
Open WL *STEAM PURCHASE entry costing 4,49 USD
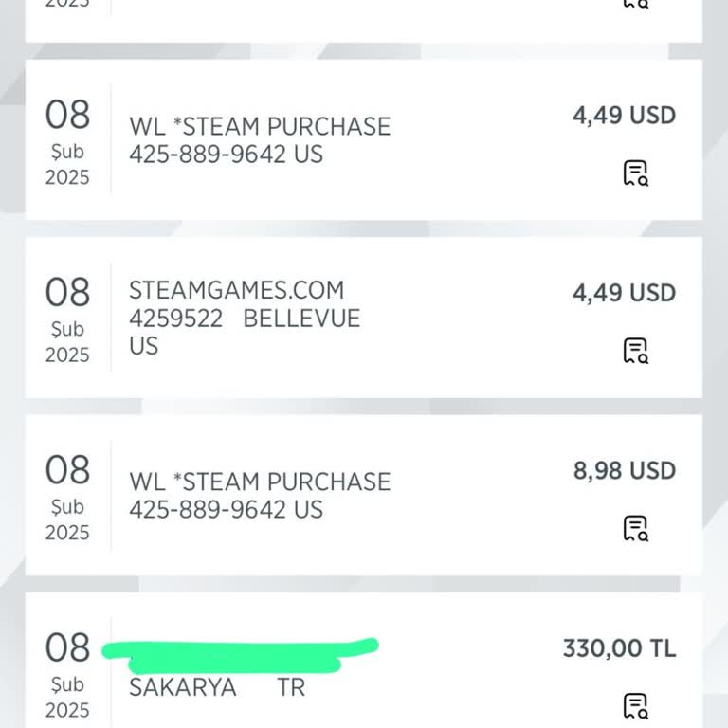[x=260, y=126]
